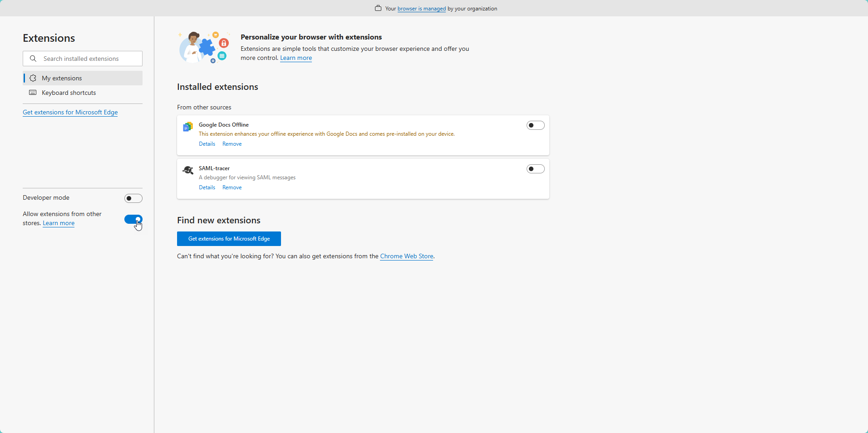Click Get extensions for Microsoft Edge button
Image resolution: width=868 pixels, height=433 pixels.
coord(229,239)
